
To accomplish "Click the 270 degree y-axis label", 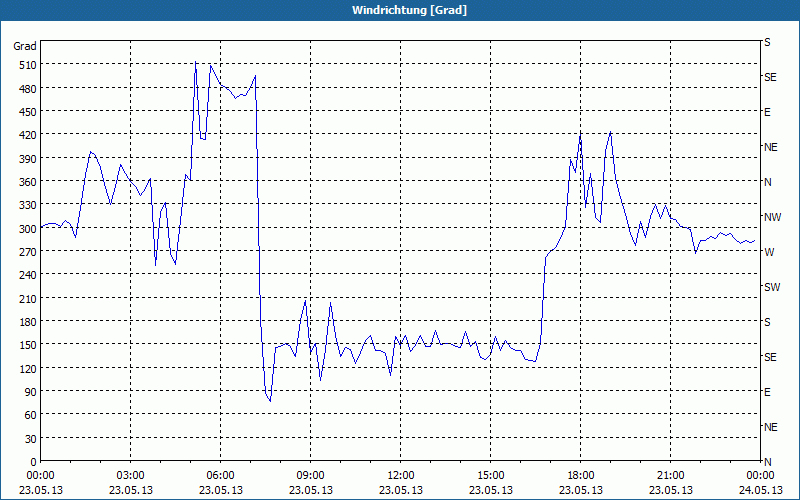I will click(x=25, y=252).
